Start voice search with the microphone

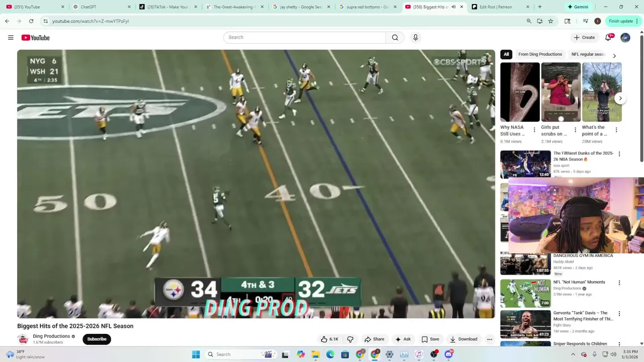(x=415, y=37)
